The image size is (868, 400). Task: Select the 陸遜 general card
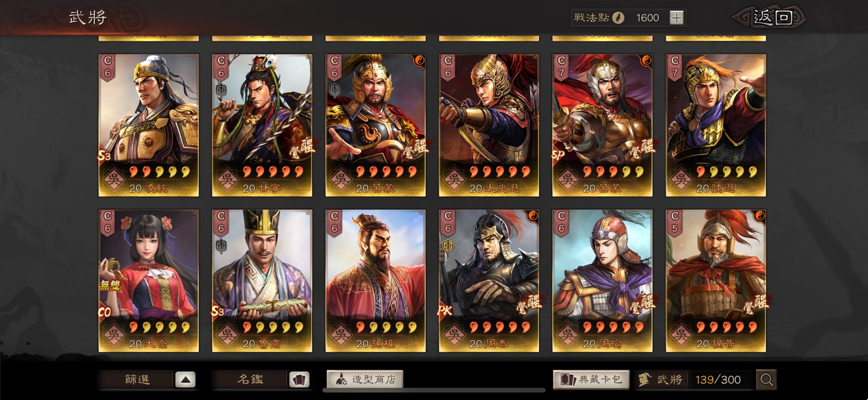(x=716, y=125)
